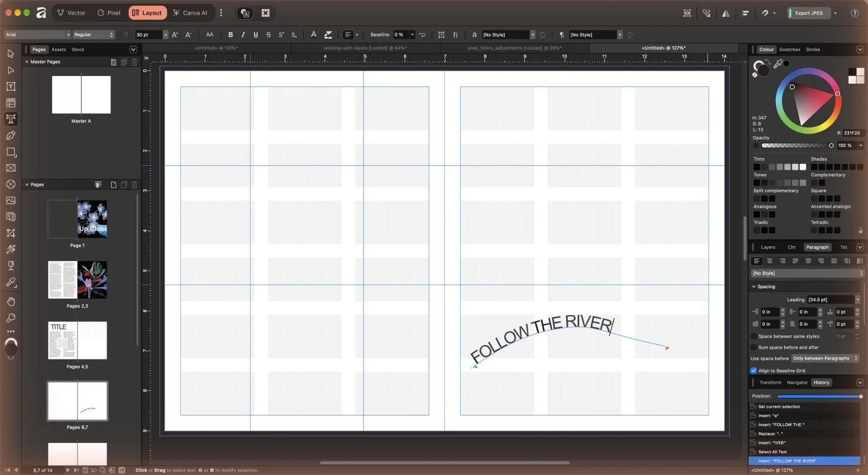Viewport: 868px width, 475px height.
Task: Open Only between Paragraphs dropdown
Action: coord(825,358)
